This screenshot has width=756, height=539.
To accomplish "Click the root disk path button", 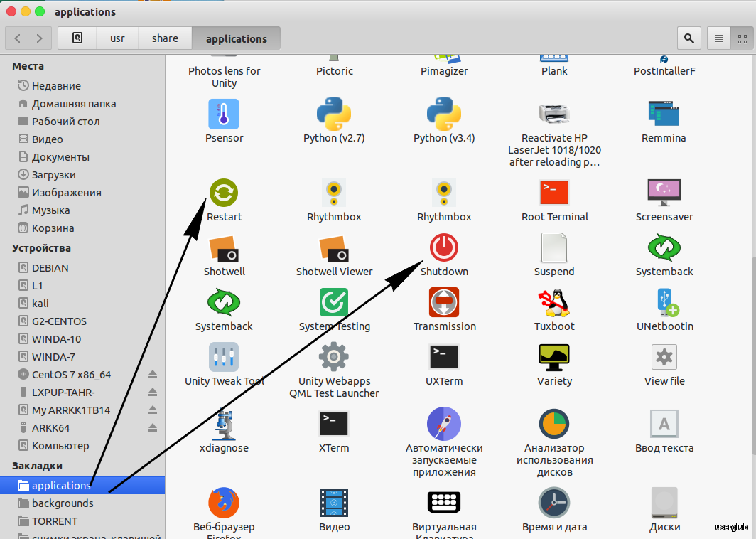I will point(77,38).
